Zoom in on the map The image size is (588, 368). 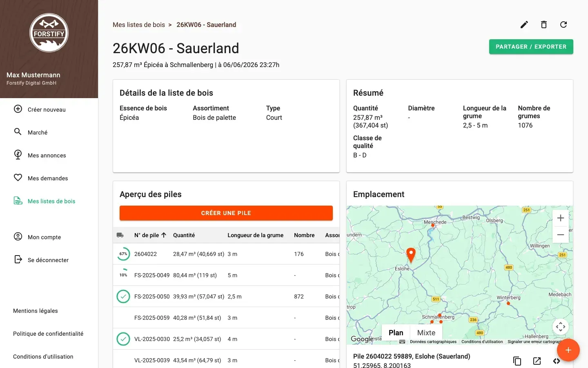pos(561,218)
